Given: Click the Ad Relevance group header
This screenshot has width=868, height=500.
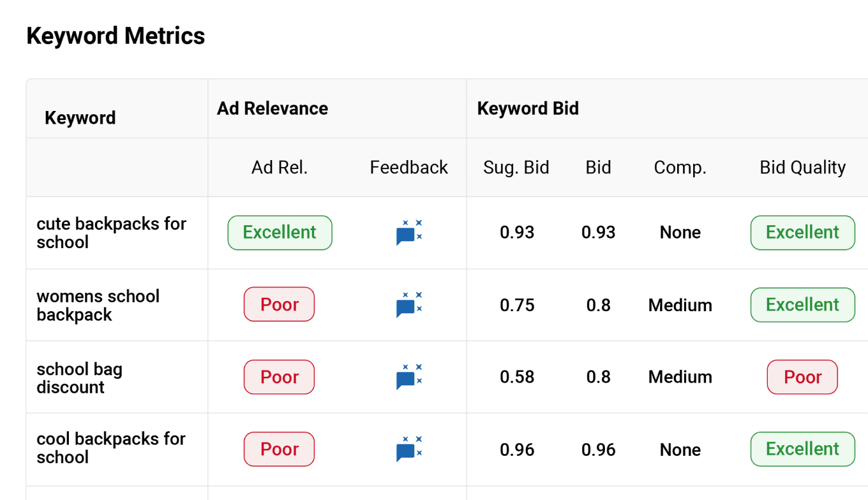Looking at the screenshot, I should click(x=273, y=108).
